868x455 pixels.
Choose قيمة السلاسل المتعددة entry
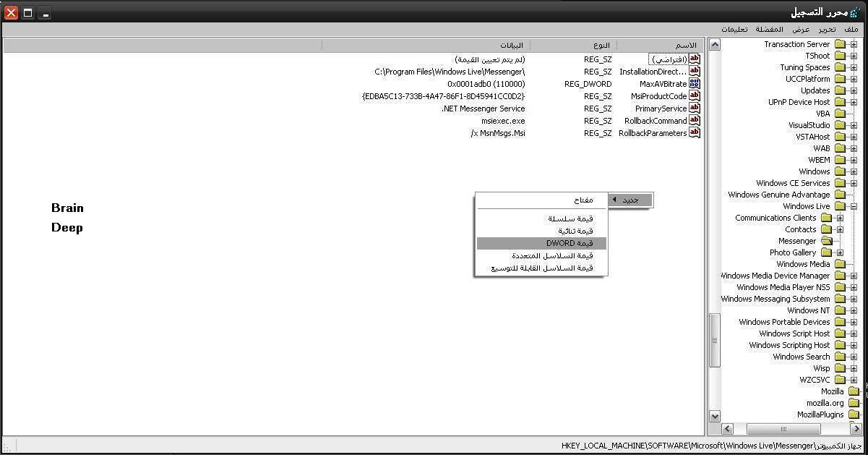point(541,255)
